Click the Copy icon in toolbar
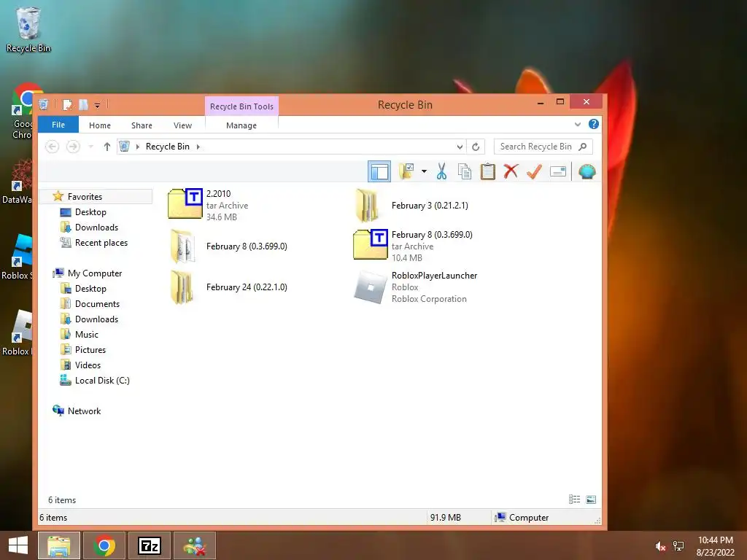The width and height of the screenshot is (747, 560). pyautogui.click(x=465, y=171)
